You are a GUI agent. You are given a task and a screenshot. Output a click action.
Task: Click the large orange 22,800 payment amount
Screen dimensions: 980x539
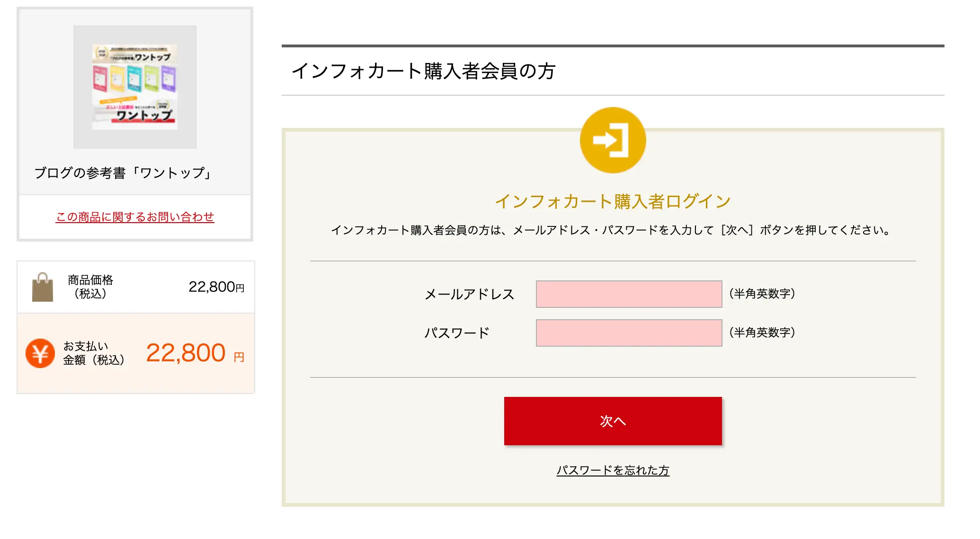tap(186, 353)
